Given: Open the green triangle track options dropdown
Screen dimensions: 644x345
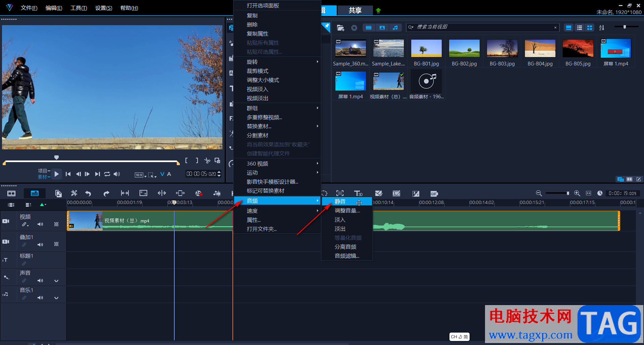Looking at the screenshot, I should click(43, 204).
